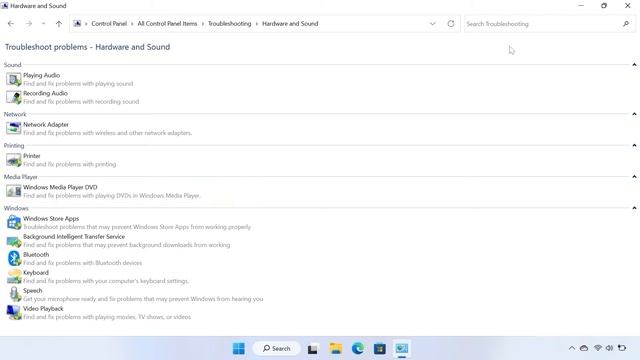Open Microsoft Store from the taskbar
The image size is (640, 360).
coord(380,349)
